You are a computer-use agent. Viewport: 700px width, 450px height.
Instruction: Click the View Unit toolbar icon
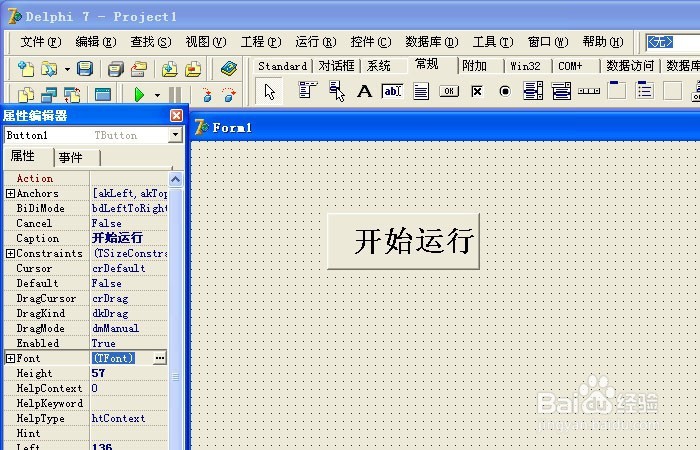(x=25, y=95)
